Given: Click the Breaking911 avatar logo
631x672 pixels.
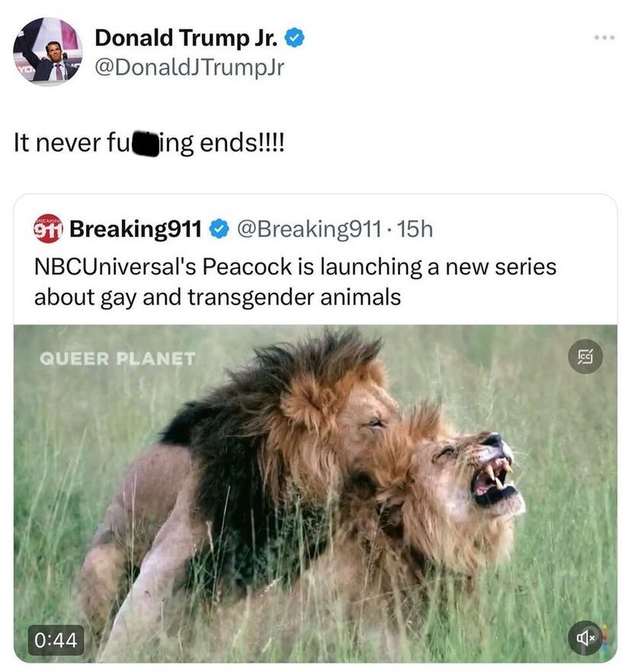Looking at the screenshot, I should coord(49,229).
